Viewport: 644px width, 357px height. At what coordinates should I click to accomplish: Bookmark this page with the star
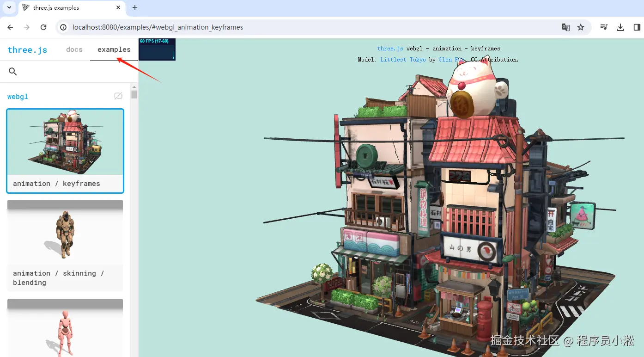581,27
